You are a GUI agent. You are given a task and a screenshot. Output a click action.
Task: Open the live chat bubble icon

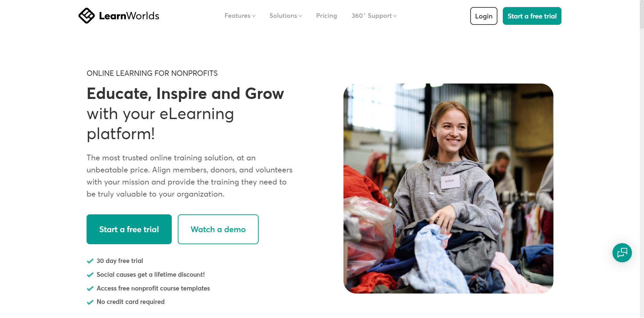pos(622,253)
